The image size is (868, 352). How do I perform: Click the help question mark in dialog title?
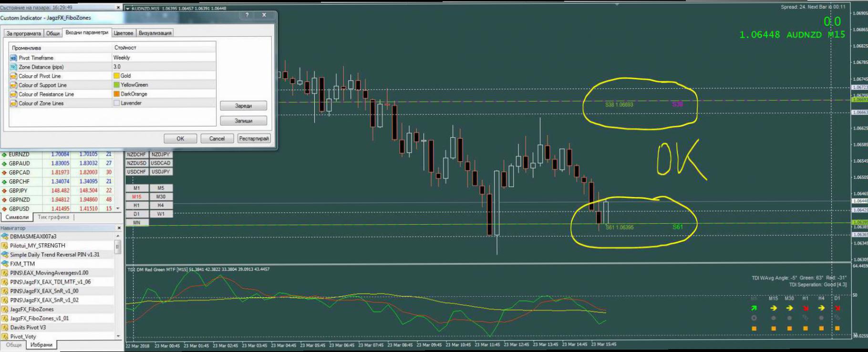(247, 15)
